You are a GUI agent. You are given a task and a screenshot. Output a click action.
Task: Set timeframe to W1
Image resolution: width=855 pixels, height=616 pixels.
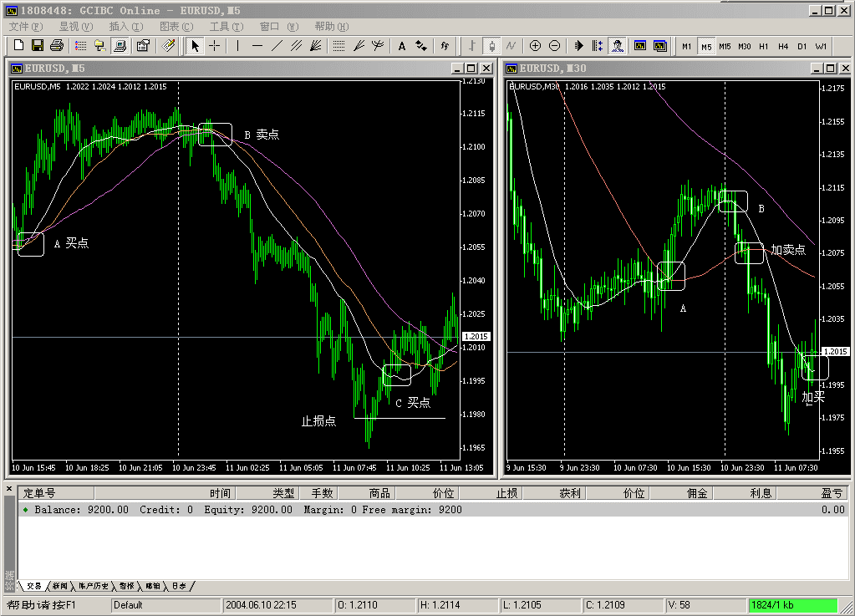822,46
